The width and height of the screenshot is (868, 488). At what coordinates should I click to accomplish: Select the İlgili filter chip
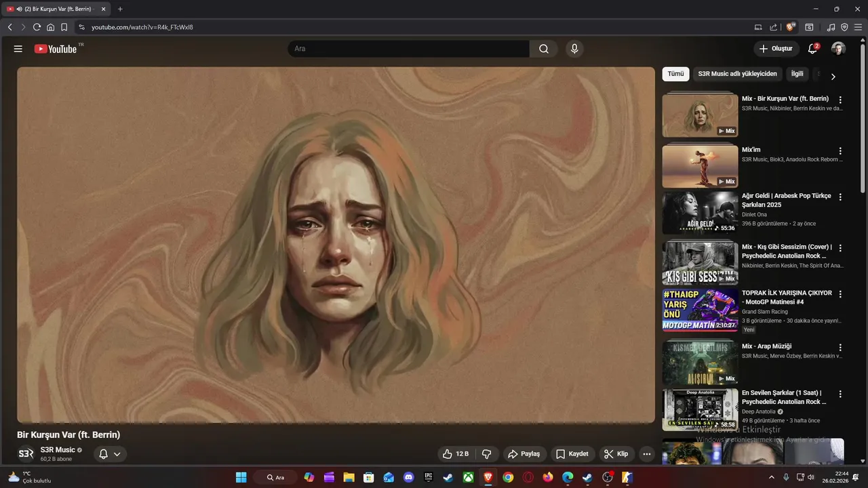click(x=797, y=74)
